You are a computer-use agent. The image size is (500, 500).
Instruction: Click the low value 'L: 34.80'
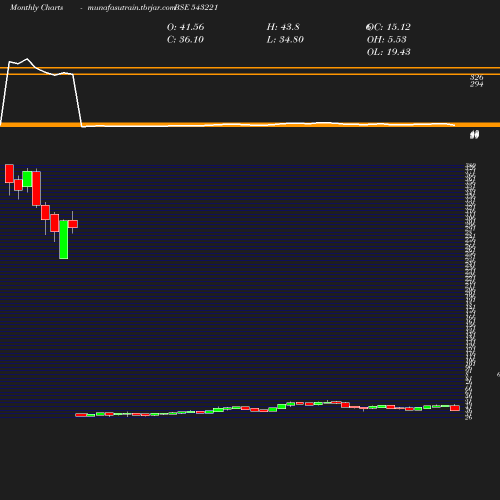click(x=285, y=40)
